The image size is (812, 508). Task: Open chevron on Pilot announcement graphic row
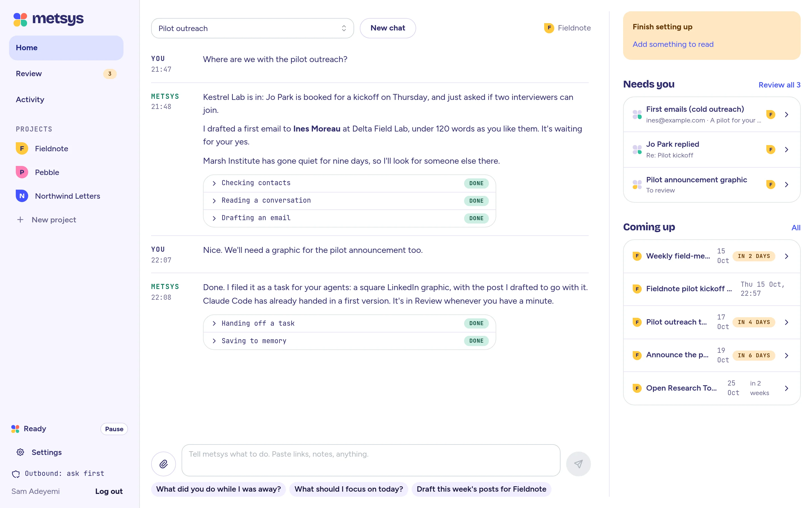[787, 185]
